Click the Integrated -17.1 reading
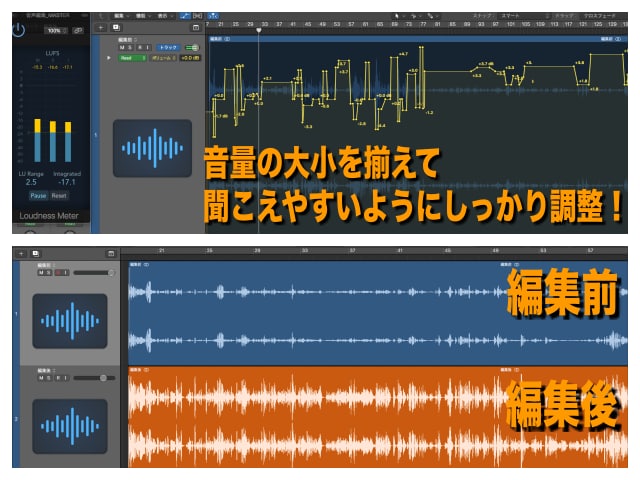This screenshot has width=640, height=480. (x=67, y=179)
